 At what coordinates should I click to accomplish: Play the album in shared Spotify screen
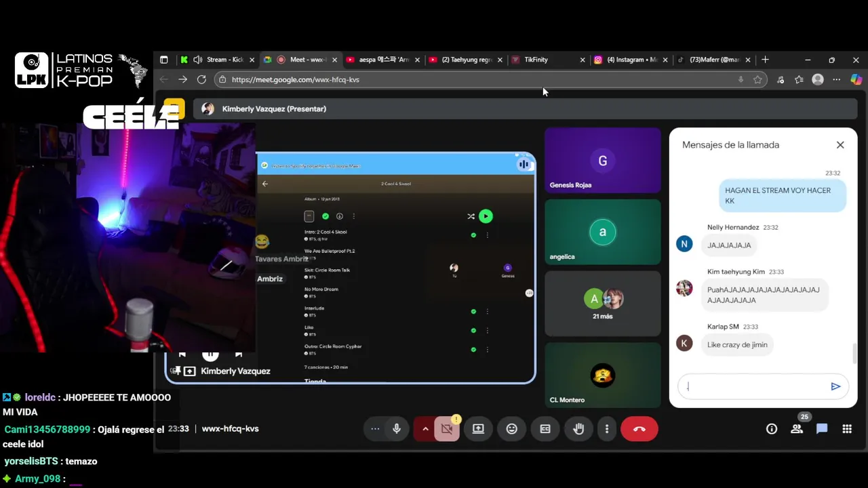click(486, 216)
